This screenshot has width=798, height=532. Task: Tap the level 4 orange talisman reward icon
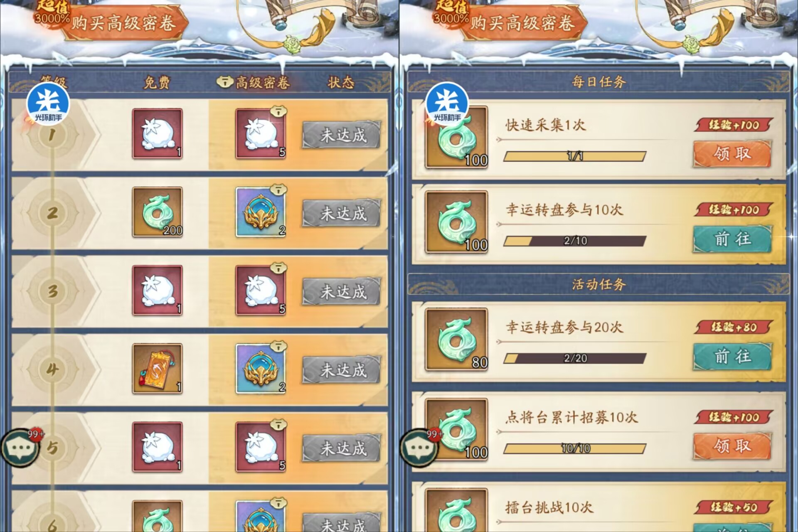pos(158,368)
